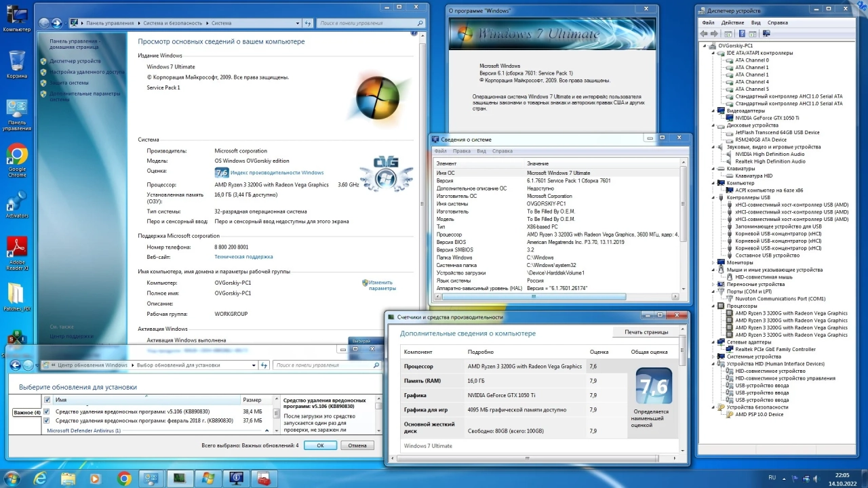
Task: Open the Действие menu in Device Manager
Action: tap(732, 22)
